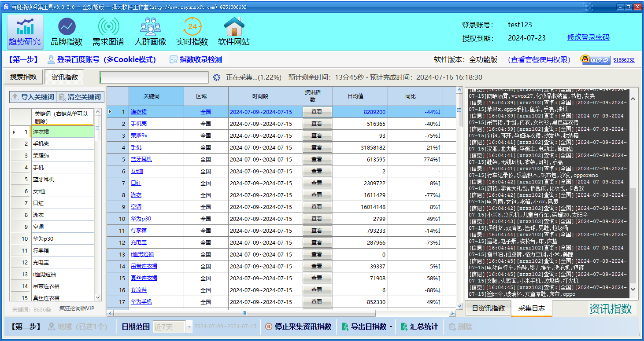644x341 pixels.
Task: Click the log panel scroll-down arrow
Action: [633, 289]
